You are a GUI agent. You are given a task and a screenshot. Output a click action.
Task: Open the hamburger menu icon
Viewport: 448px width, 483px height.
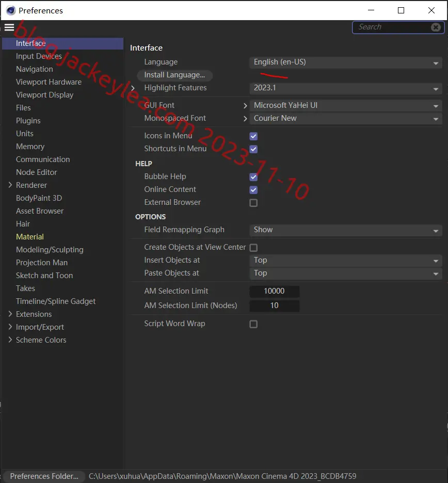(x=9, y=27)
